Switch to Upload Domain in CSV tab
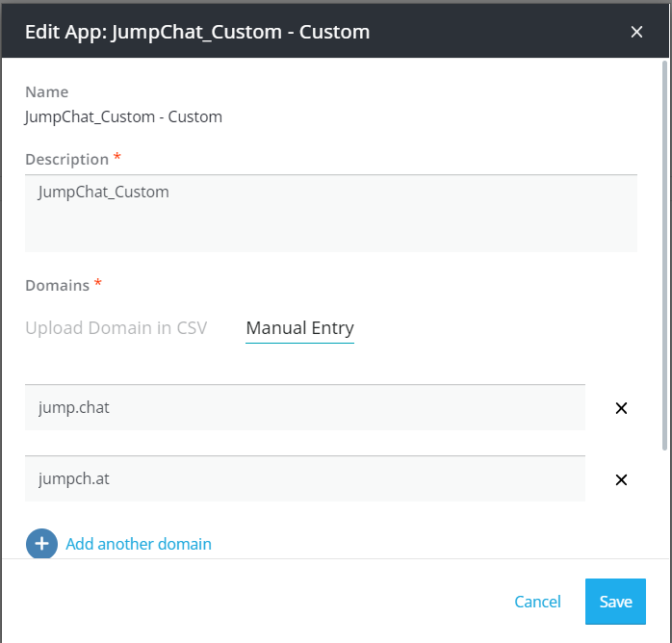The image size is (672, 643). pyautogui.click(x=116, y=327)
